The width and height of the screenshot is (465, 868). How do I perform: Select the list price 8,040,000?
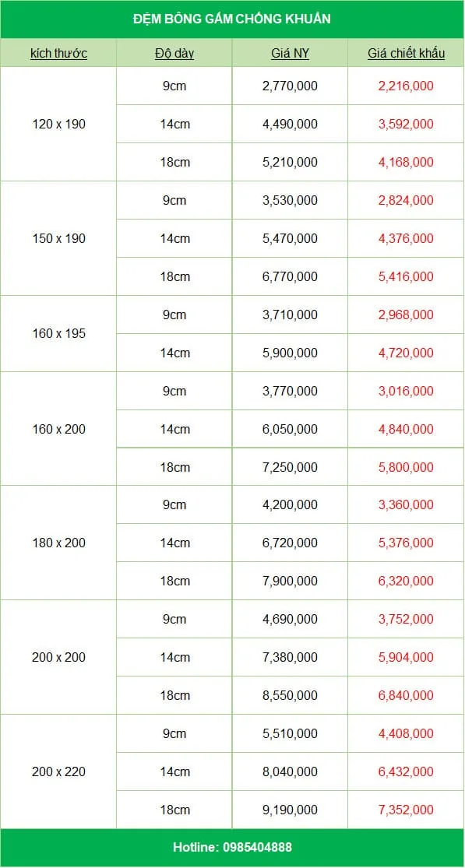tap(290, 771)
